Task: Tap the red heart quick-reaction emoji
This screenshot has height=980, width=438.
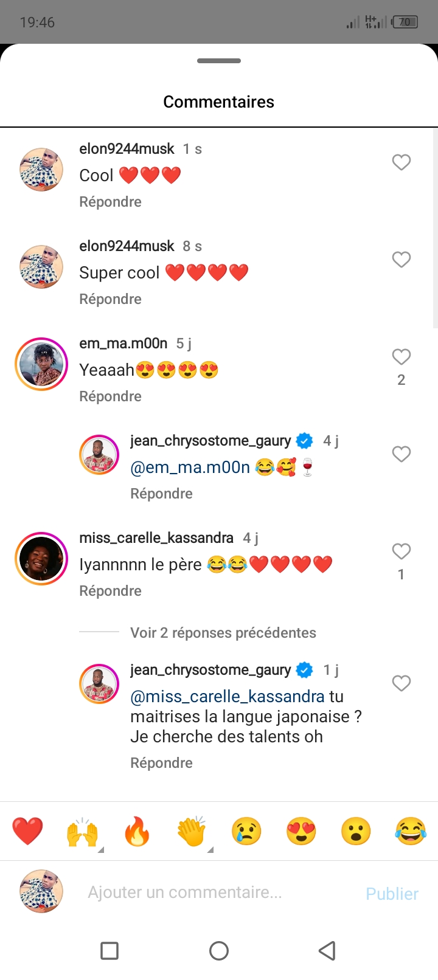Action: 27,831
